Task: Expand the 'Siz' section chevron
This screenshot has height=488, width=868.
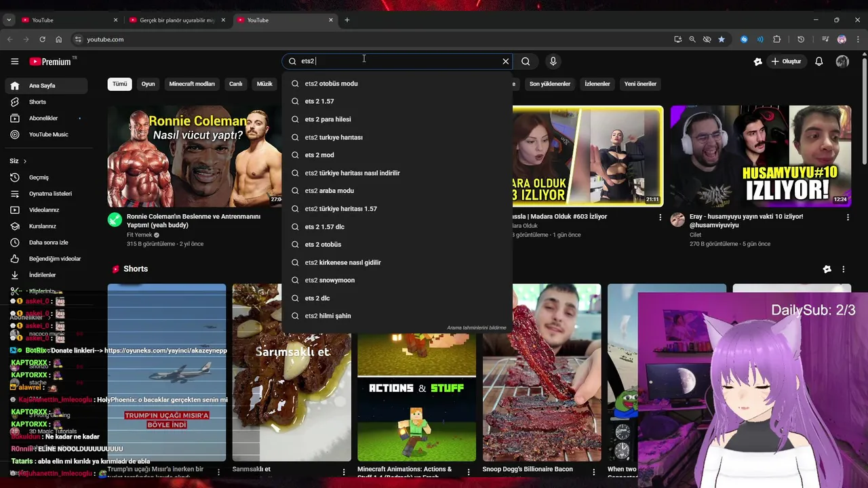Action: pos(25,161)
